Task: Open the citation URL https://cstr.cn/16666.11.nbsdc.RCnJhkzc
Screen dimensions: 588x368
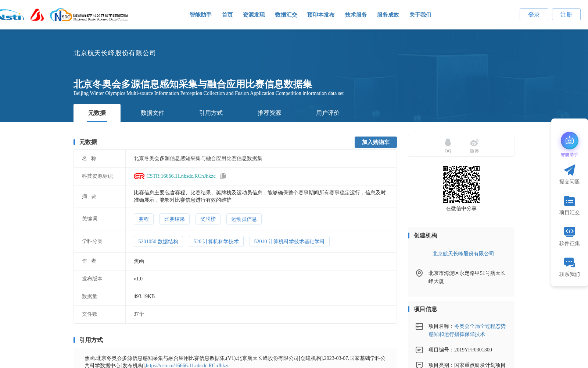Action: (x=188, y=365)
